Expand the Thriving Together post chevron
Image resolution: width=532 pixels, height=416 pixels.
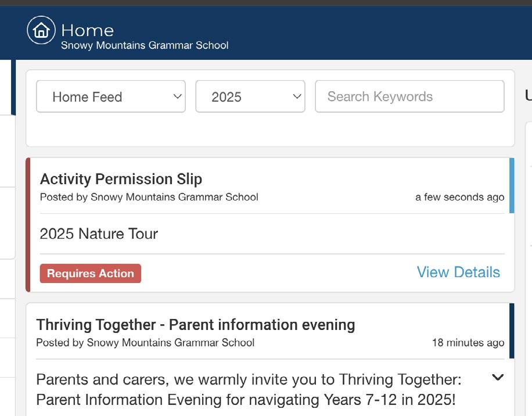tap(498, 378)
